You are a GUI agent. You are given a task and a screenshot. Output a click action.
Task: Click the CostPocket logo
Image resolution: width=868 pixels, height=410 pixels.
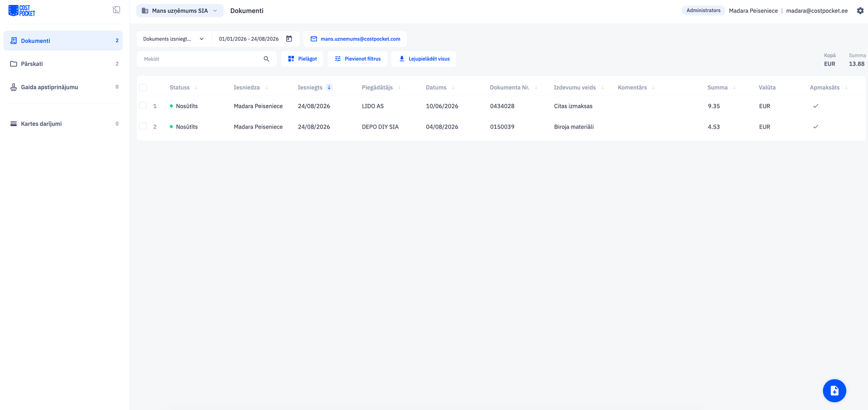pos(22,10)
